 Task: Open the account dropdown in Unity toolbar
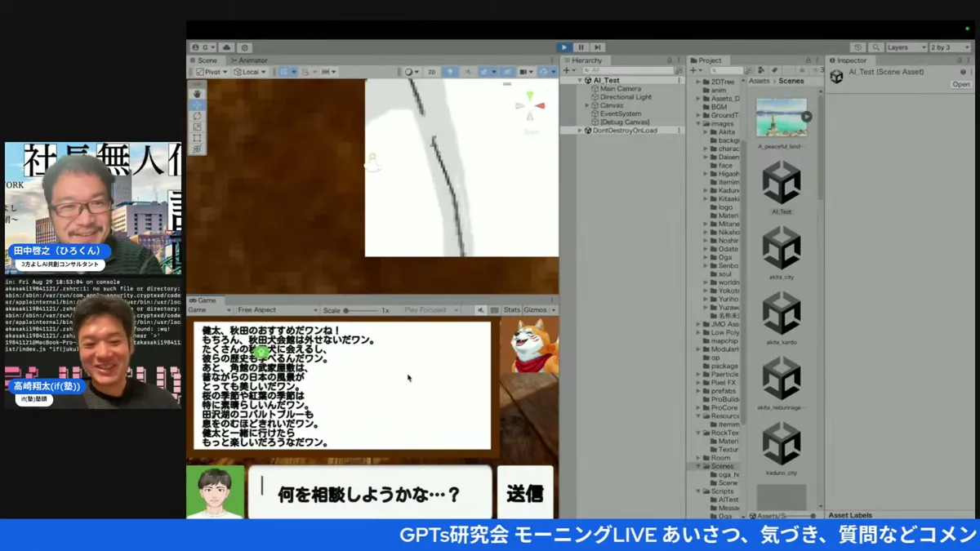coord(203,47)
